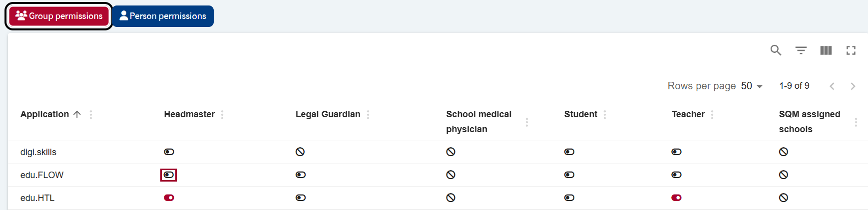This screenshot has height=210, width=868.
Task: Click the Student column header
Action: pos(581,114)
